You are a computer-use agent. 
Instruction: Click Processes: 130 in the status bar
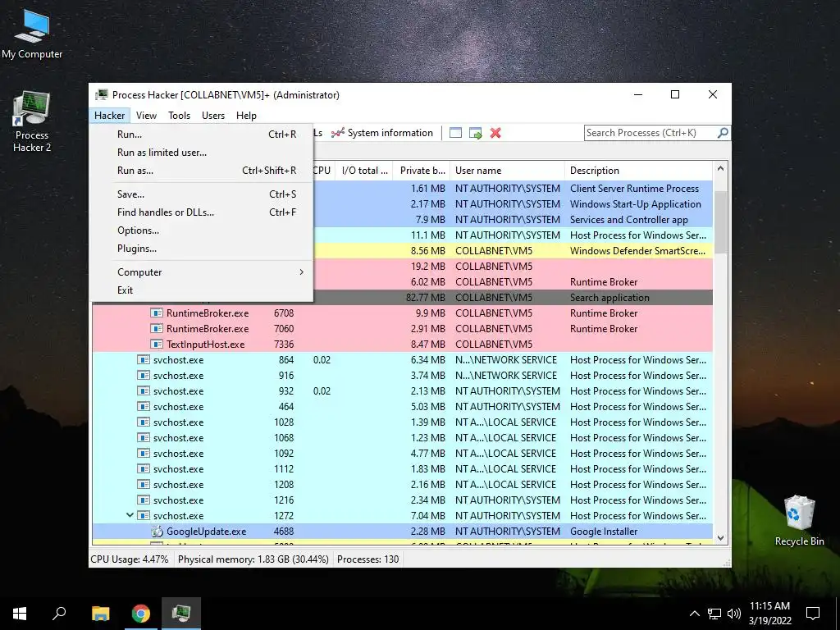point(368,559)
